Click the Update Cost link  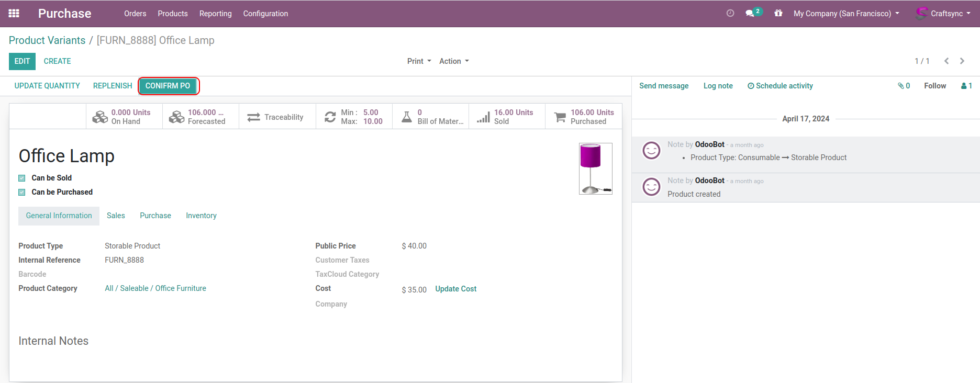point(455,289)
